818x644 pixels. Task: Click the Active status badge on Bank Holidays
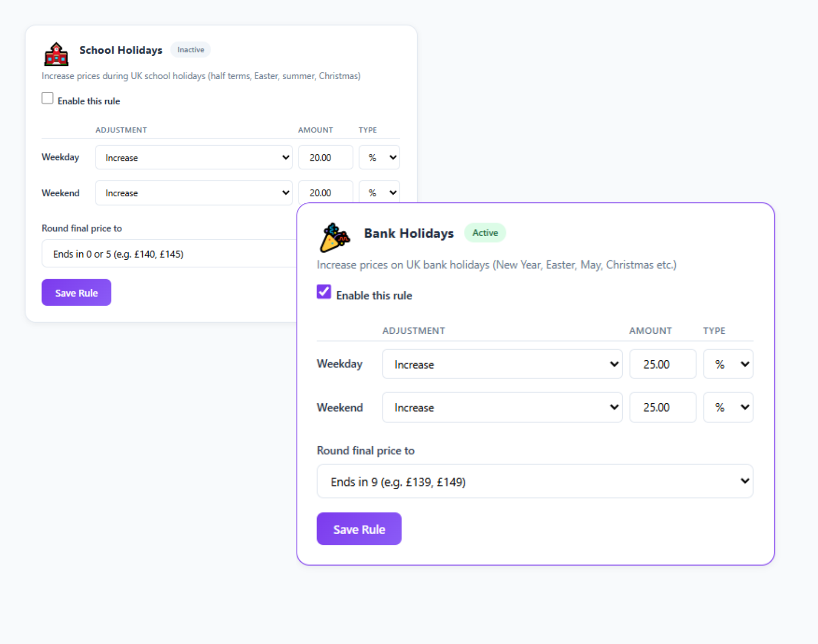[x=485, y=233]
